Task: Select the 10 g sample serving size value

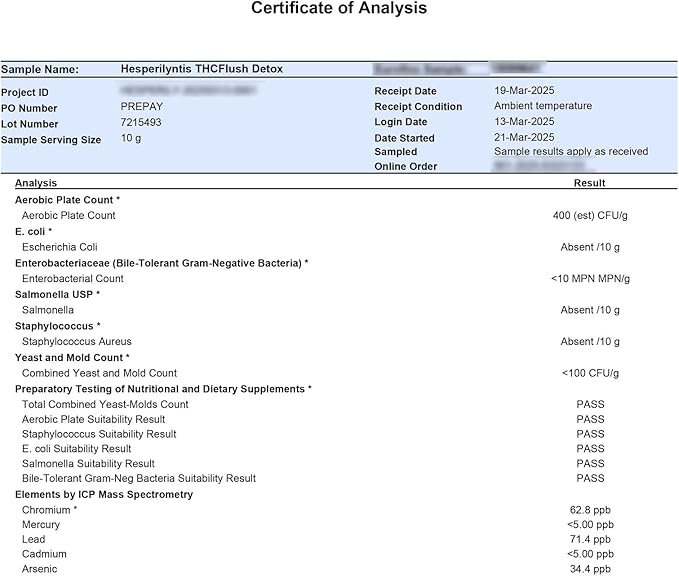Action: (x=131, y=138)
